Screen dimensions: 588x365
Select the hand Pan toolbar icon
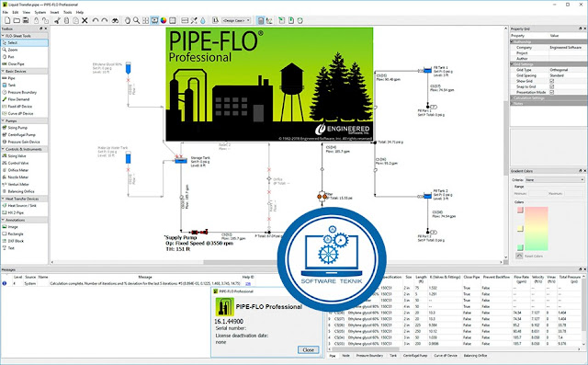[x=128, y=20]
